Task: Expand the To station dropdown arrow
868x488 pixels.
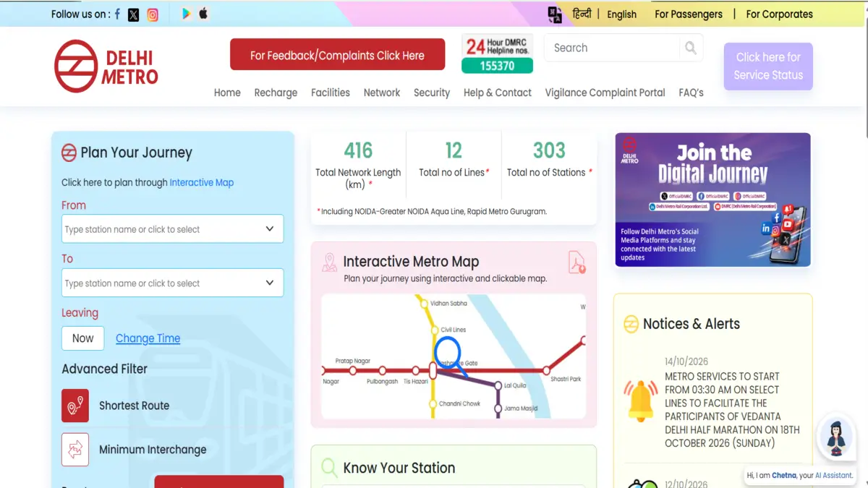Action: tap(270, 283)
